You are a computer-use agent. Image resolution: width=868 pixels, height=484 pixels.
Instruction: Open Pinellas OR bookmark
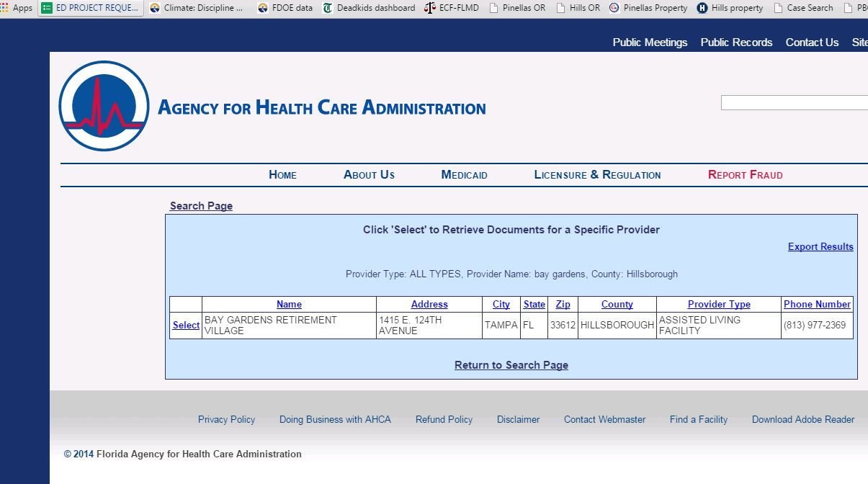click(x=516, y=8)
